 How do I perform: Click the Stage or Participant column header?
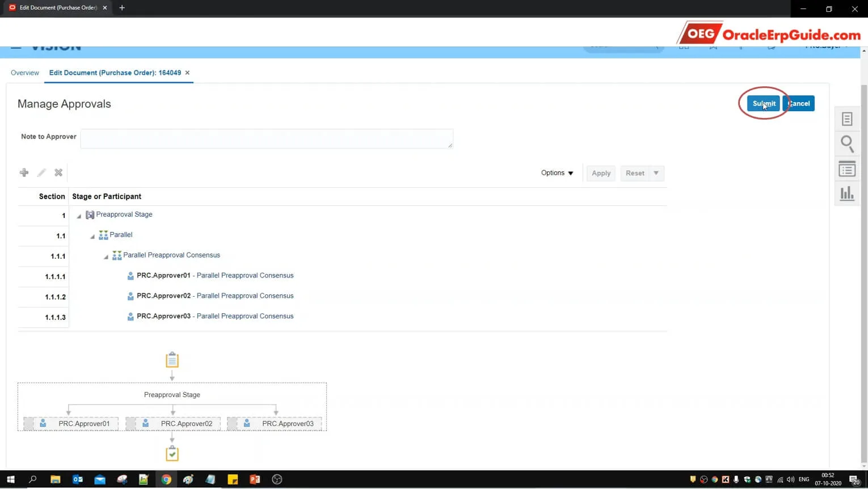coord(107,196)
